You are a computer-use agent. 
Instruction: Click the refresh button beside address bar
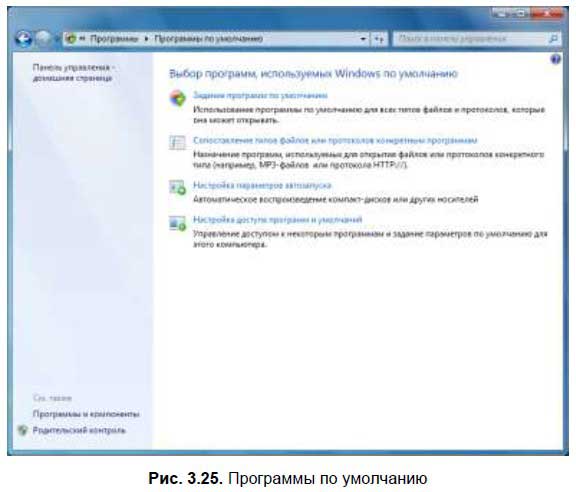point(379,38)
